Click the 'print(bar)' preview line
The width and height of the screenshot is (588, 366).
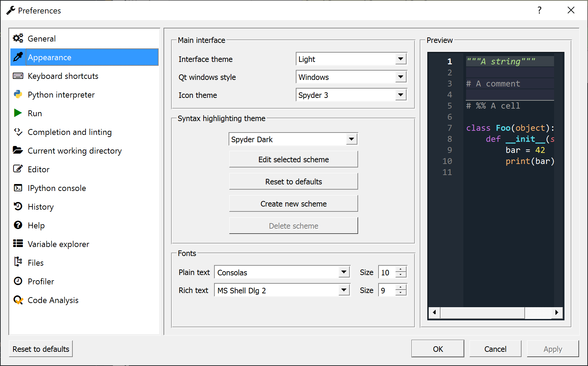(530, 161)
